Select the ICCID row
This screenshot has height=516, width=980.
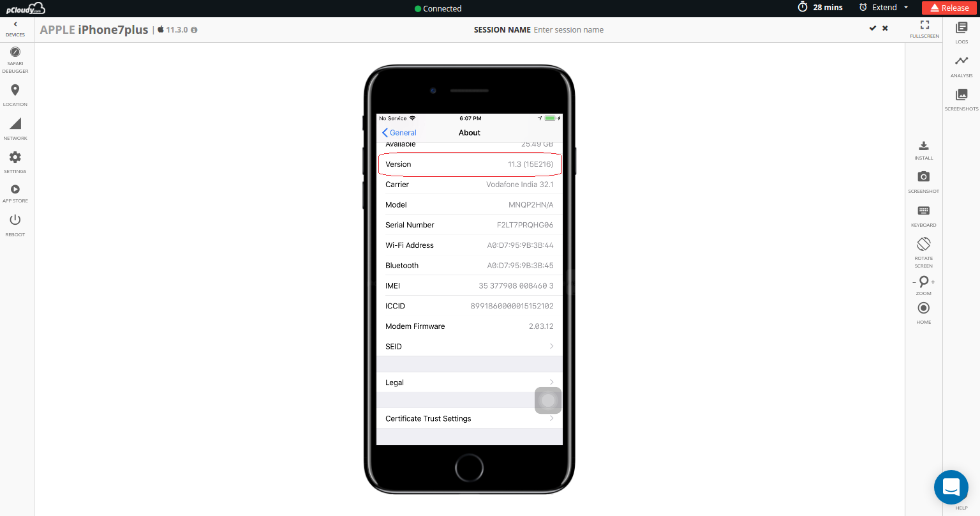tap(470, 306)
